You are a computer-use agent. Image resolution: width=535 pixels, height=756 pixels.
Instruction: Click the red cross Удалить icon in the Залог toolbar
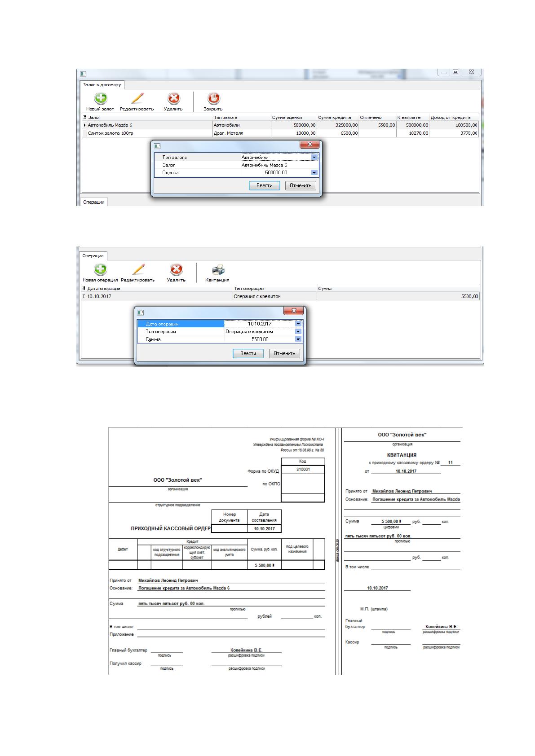pos(173,99)
